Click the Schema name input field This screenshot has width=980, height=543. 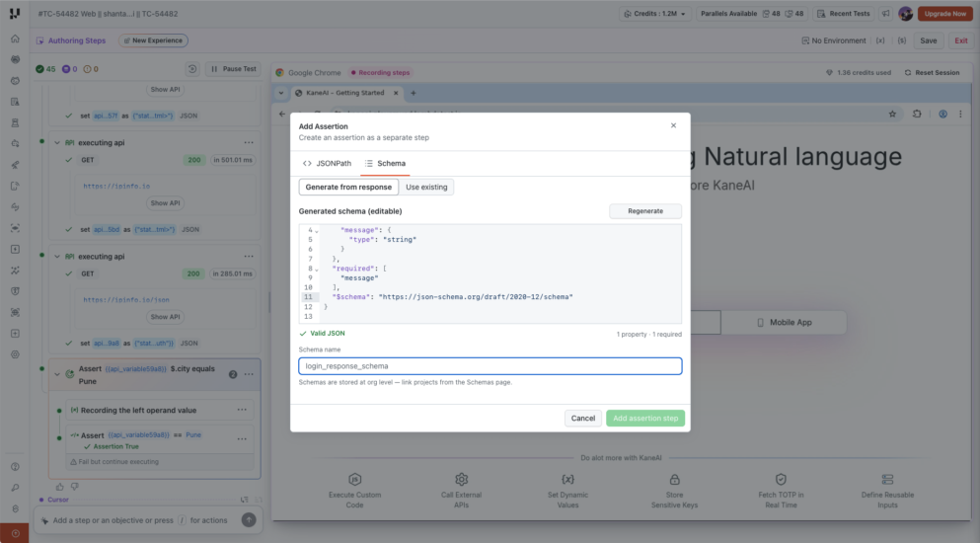490,366
